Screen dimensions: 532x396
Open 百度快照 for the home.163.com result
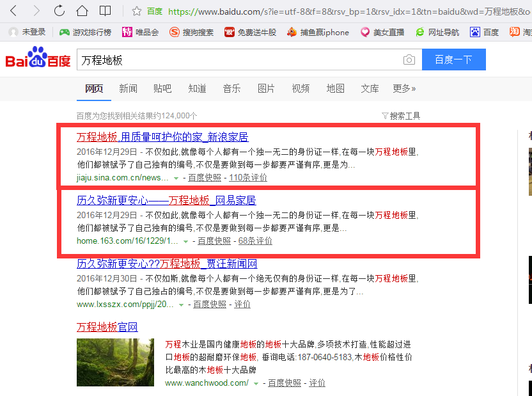click(214, 241)
